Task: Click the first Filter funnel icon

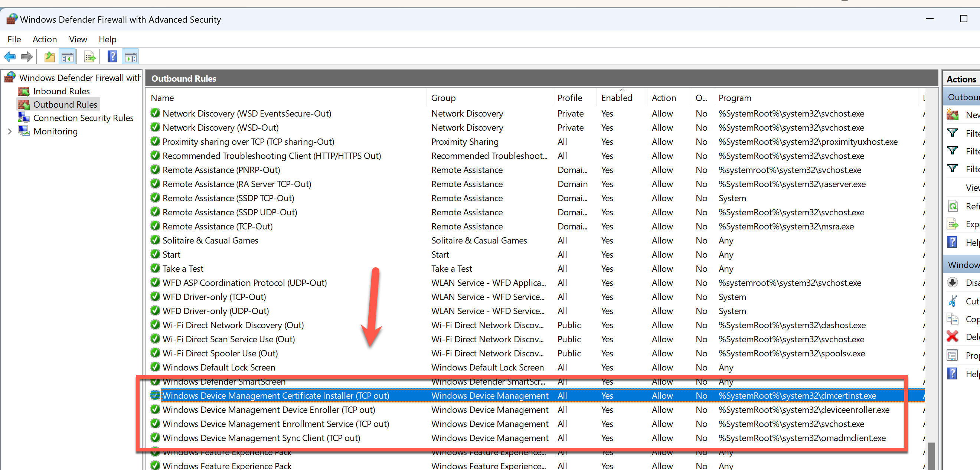Action: click(x=953, y=133)
